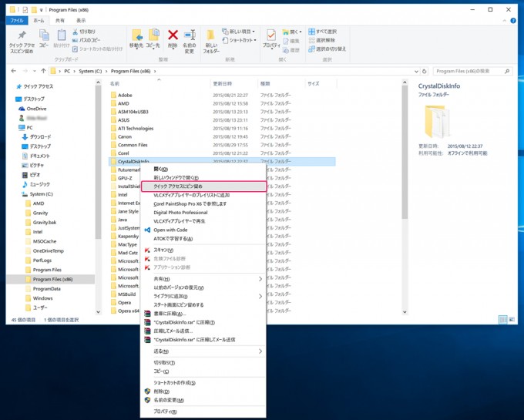The width and height of the screenshot is (524, 420).
Task: Switch to large icons view in status bar
Action: 512,320
